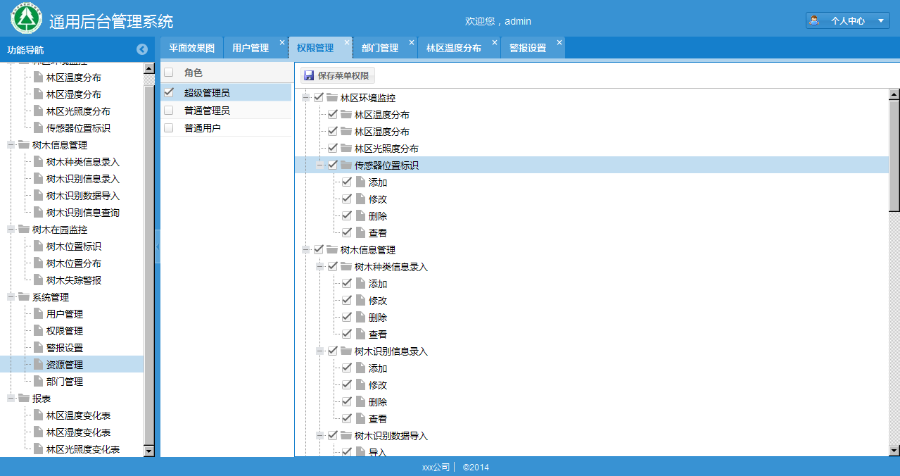The width and height of the screenshot is (900, 476).
Task: Click the folder icon of 树木种类信息录入 in the permission tree
Action: 346,266
